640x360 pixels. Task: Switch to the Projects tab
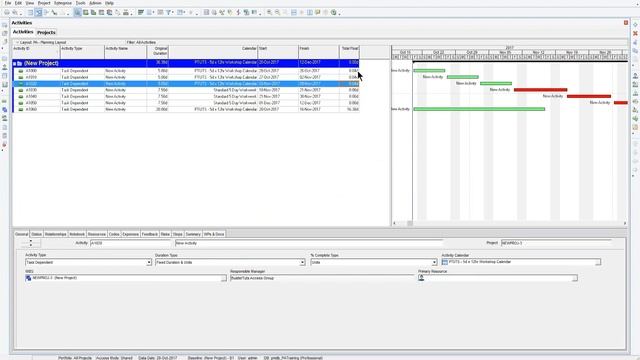[x=46, y=32]
